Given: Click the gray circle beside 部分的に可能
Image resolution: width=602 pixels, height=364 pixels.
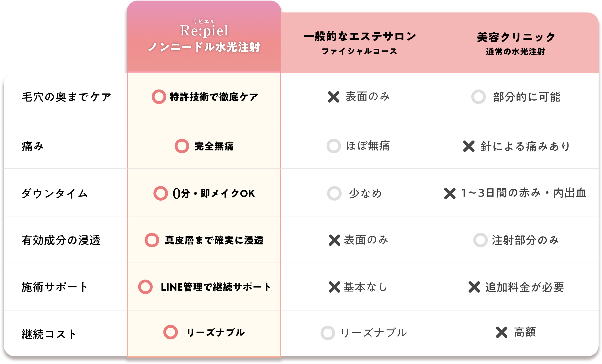Looking at the screenshot, I should tap(478, 97).
